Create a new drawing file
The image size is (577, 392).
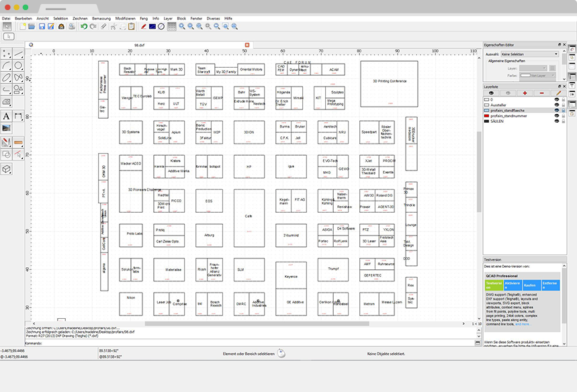pyautogui.click(x=23, y=26)
